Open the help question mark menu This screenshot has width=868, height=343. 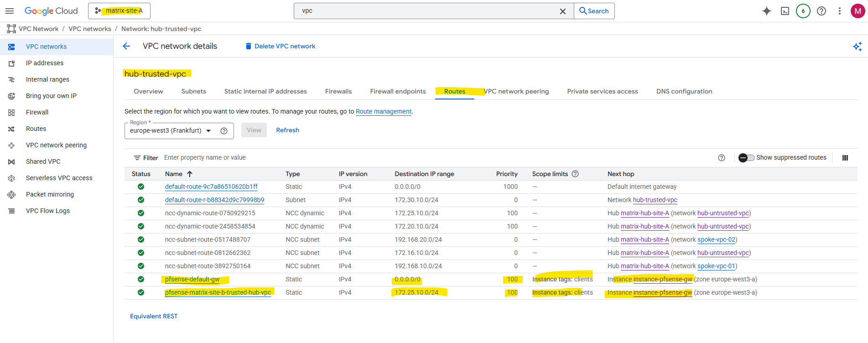[821, 11]
